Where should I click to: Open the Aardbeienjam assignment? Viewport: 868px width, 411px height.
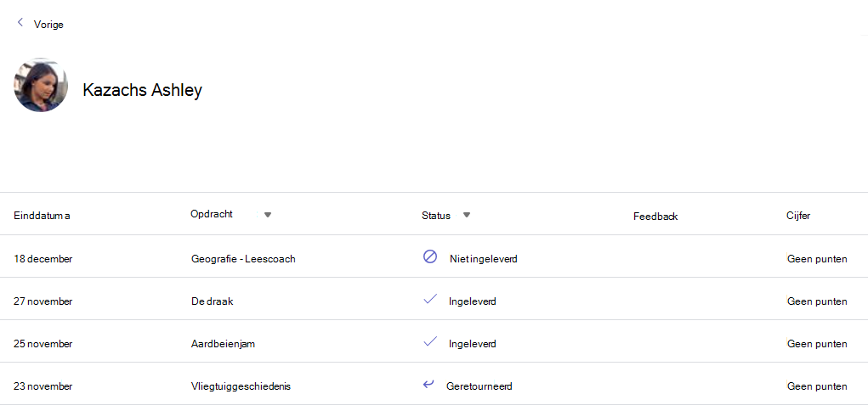(223, 344)
